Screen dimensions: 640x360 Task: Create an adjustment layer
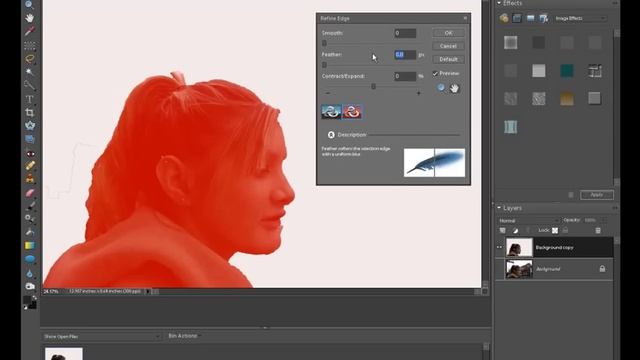tap(516, 231)
